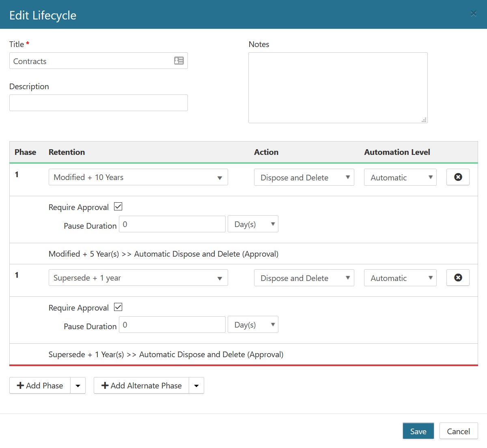The image size is (487, 448).
Task: Click into the Notes text area
Action: 338,88
